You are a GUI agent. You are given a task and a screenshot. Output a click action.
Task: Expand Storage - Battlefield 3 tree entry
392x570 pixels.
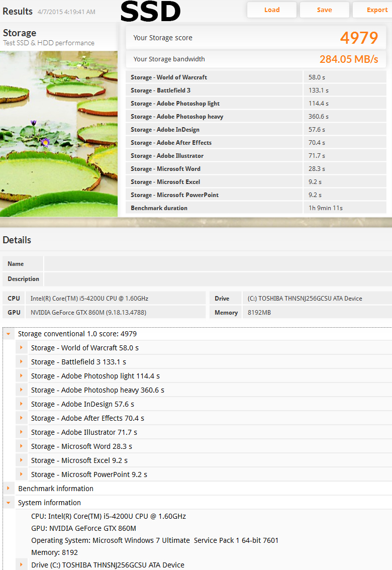click(21, 362)
